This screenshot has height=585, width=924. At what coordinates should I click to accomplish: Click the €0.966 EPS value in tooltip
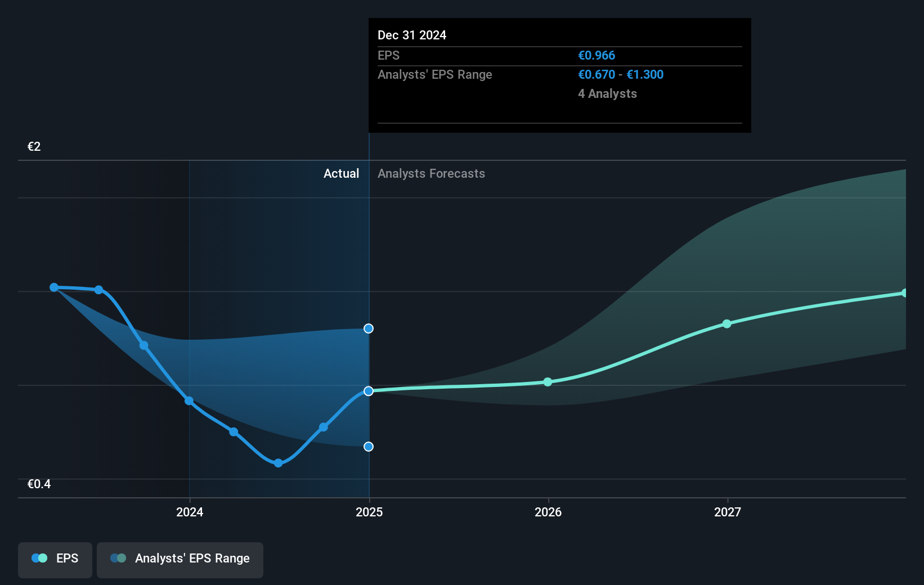point(596,56)
